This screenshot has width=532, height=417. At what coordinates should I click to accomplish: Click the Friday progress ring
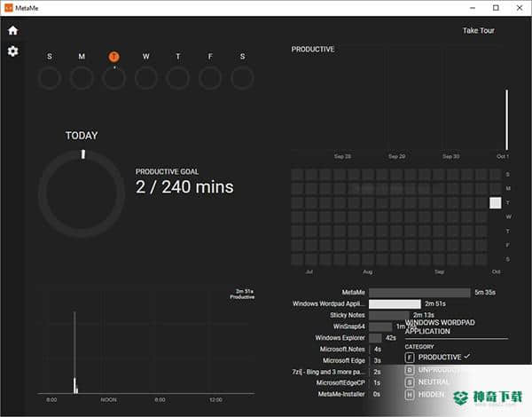pyautogui.click(x=210, y=78)
